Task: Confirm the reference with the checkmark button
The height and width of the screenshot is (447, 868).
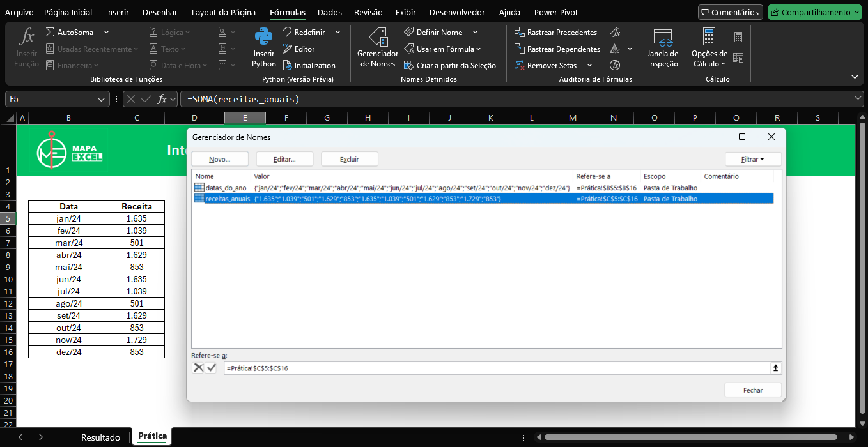Action: coord(212,368)
